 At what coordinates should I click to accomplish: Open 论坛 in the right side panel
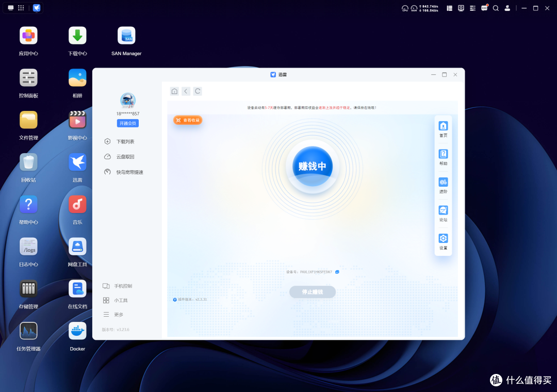[443, 213]
